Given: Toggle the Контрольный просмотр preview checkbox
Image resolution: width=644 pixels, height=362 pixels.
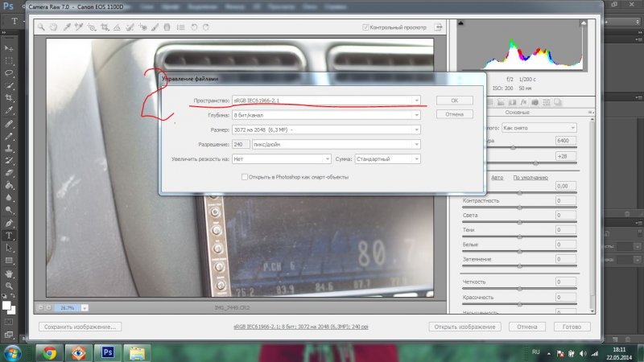Looking at the screenshot, I should [365, 27].
